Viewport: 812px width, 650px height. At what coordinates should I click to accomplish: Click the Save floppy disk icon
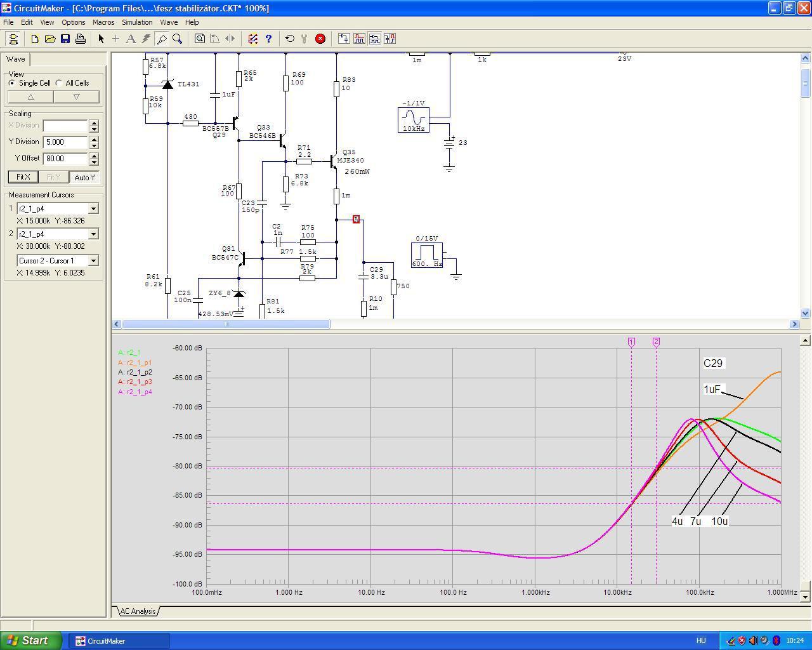tap(65, 39)
